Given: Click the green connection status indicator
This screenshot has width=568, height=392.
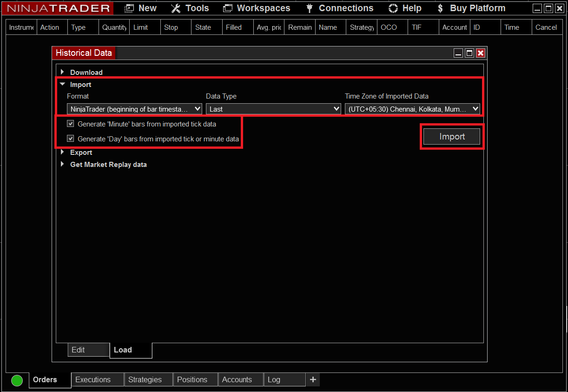Looking at the screenshot, I should 17,380.
